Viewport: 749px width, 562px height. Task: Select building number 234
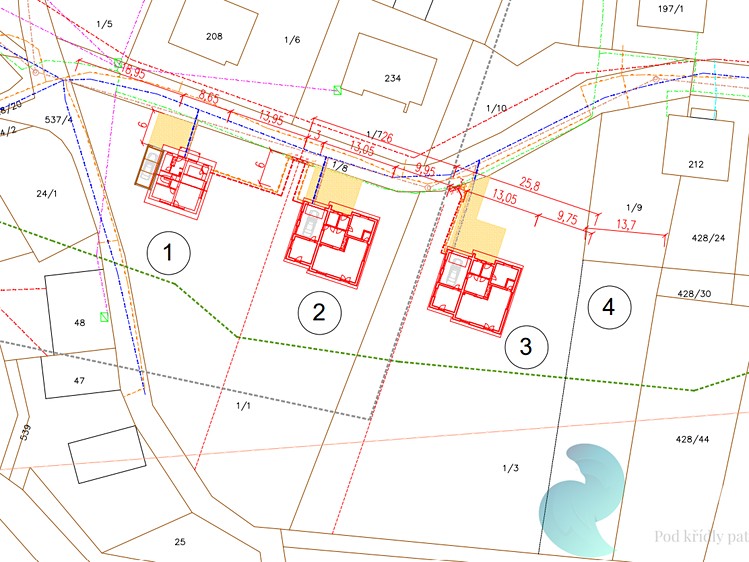[393, 78]
